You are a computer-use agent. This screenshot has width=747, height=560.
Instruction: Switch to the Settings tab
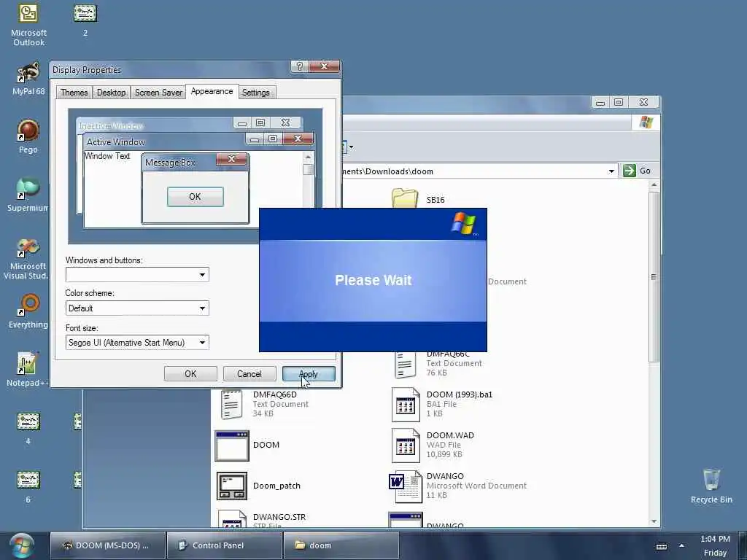pos(256,93)
